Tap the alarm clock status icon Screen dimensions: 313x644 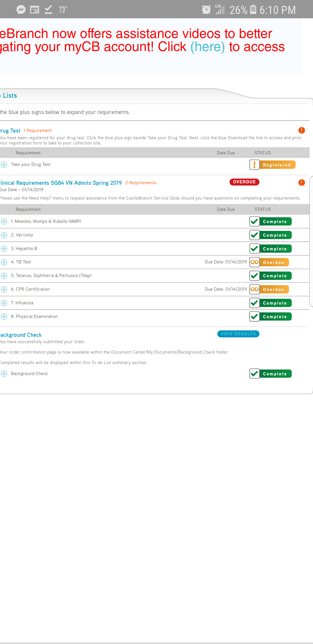pyautogui.click(x=206, y=10)
